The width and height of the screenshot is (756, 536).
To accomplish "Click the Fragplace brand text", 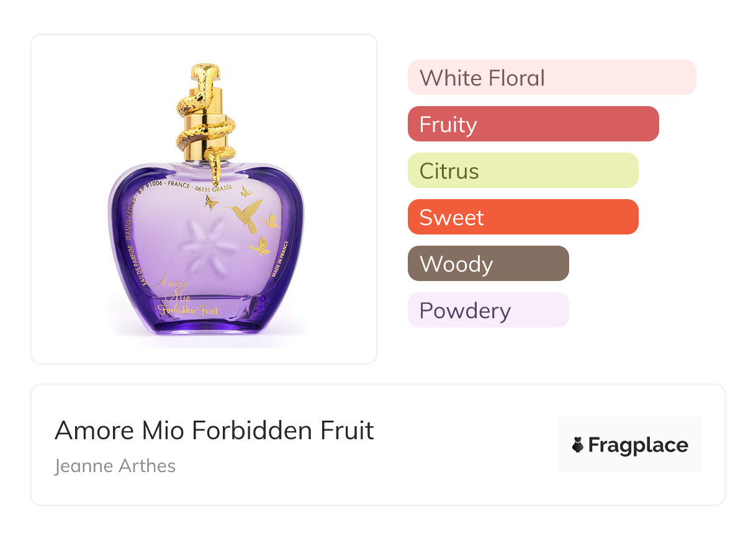I will click(x=638, y=445).
